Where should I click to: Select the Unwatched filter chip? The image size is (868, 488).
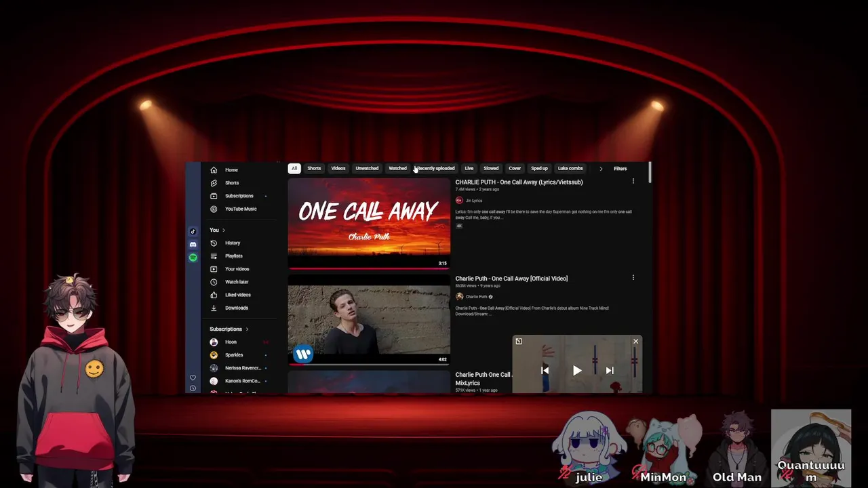[367, 169]
